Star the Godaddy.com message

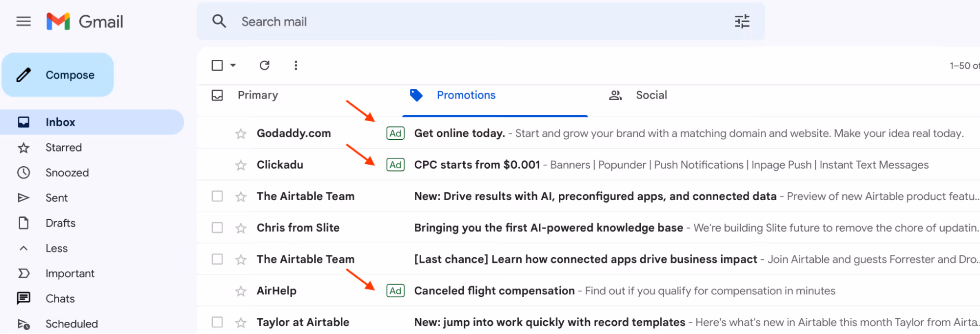pos(241,134)
